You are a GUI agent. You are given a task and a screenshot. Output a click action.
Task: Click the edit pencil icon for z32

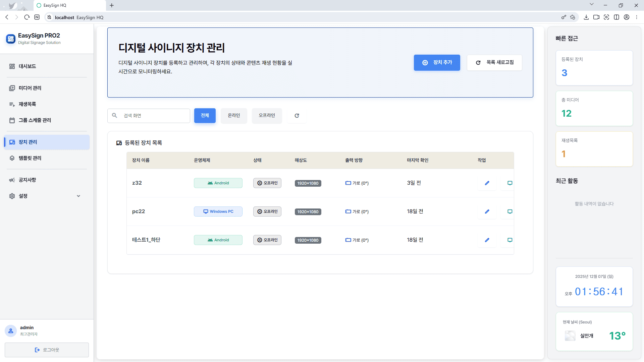point(487,183)
